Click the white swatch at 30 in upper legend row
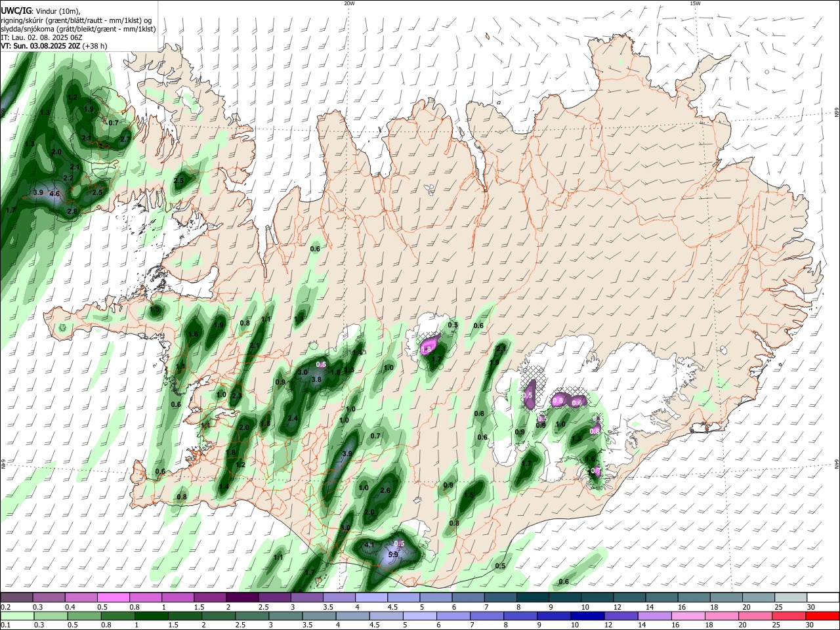 pos(823,597)
